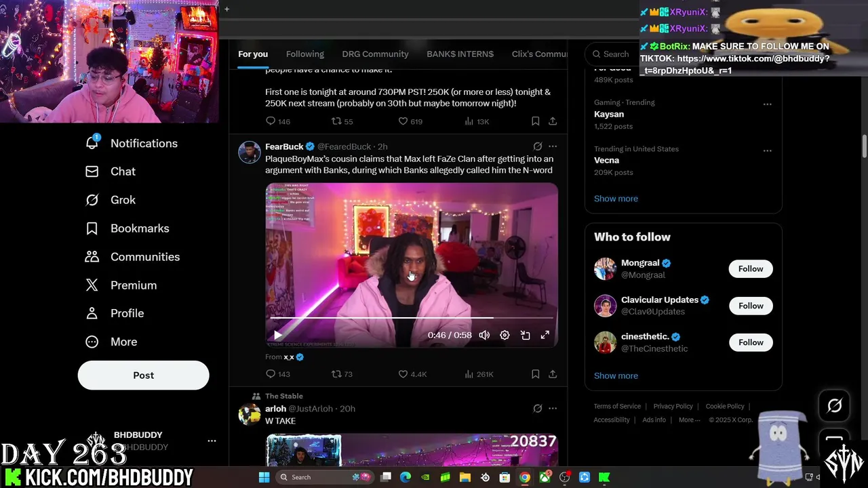Open Bookmarks in the sidebar
The height and width of the screenshot is (488, 868).
click(127, 228)
